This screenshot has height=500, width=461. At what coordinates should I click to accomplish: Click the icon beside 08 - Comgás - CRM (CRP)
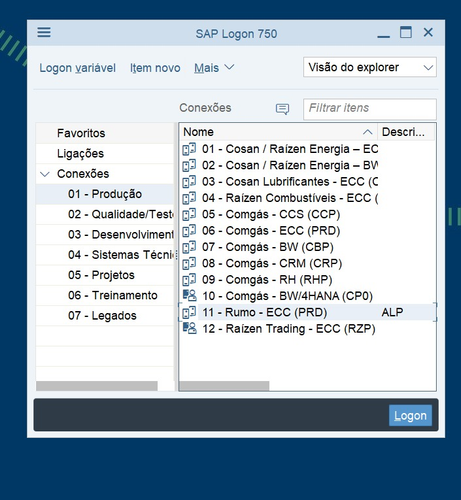pyautogui.click(x=189, y=263)
